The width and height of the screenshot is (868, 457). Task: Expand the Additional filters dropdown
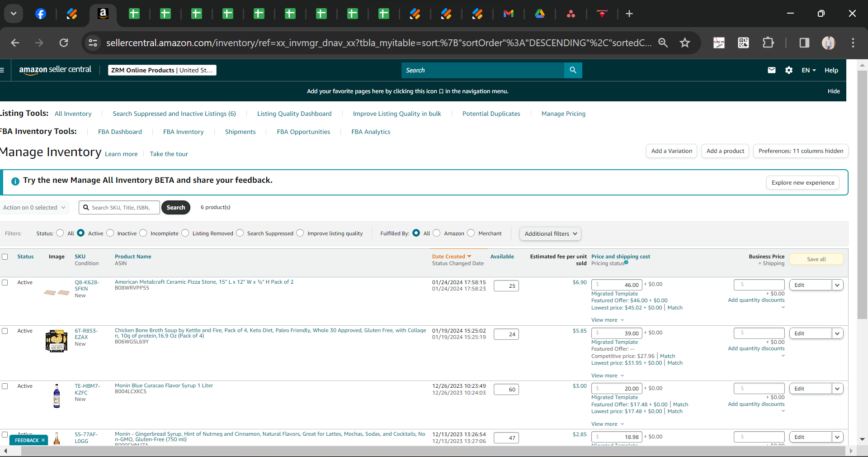[550, 233]
